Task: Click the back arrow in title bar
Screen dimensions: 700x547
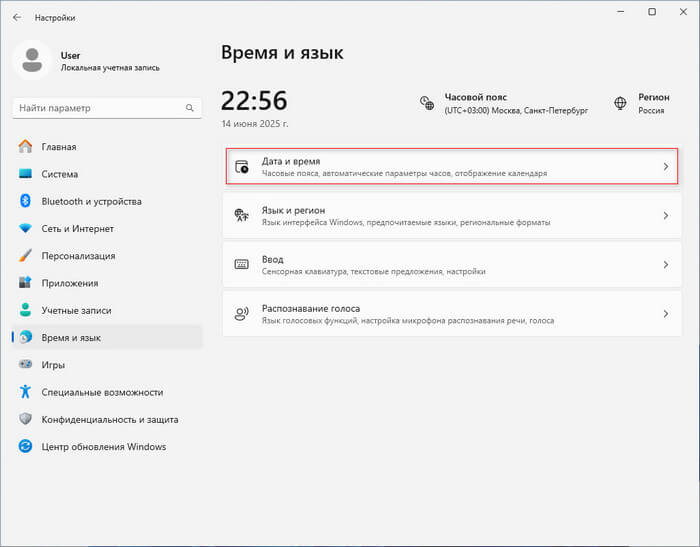Action: [x=17, y=17]
